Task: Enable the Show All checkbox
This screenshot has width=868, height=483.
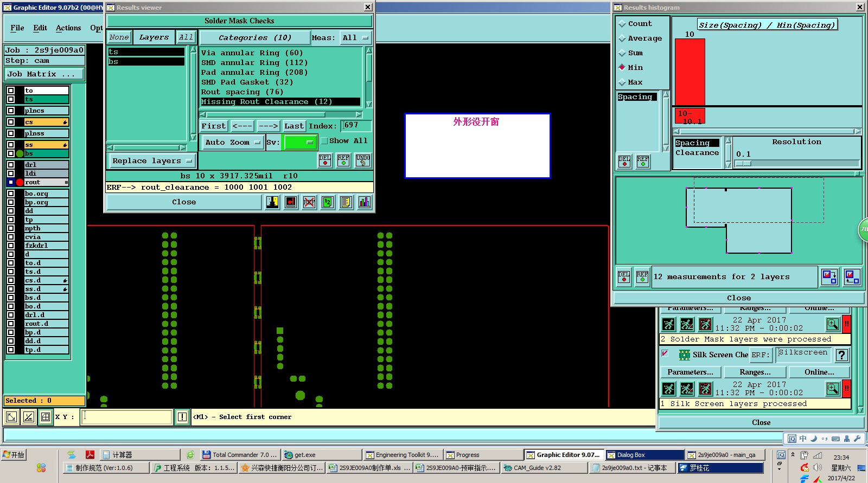Action: (x=324, y=141)
